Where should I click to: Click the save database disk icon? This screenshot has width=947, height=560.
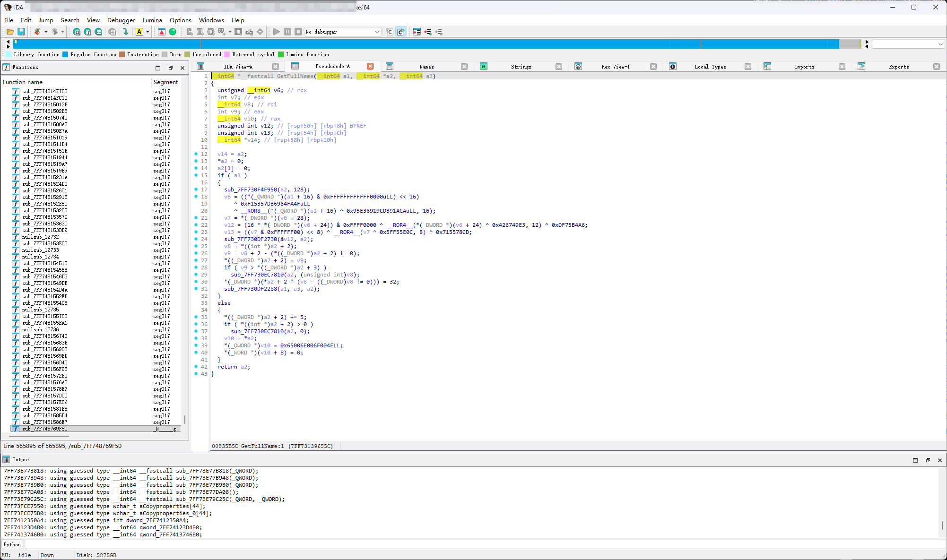(x=21, y=32)
